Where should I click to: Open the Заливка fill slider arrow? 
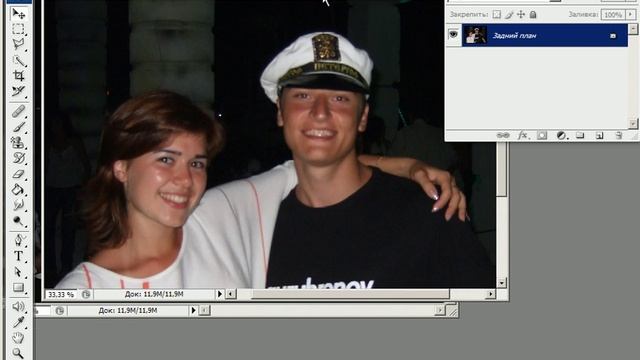click(631, 15)
